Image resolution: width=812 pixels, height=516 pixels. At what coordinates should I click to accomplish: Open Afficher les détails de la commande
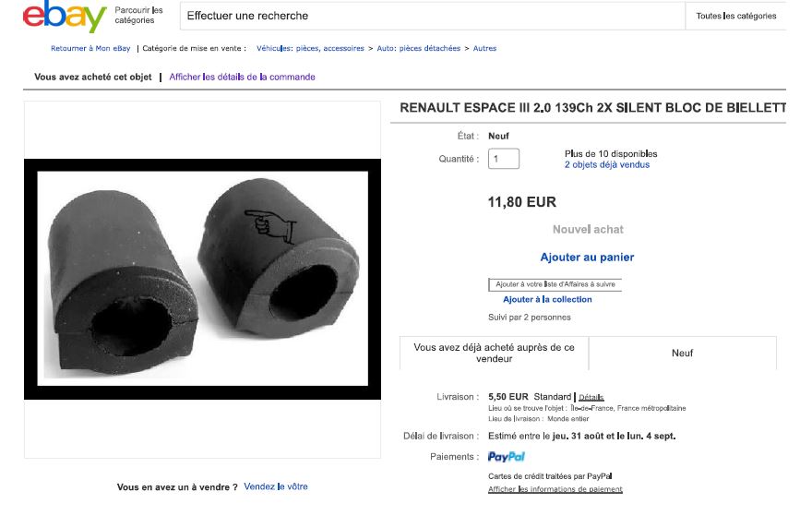(x=242, y=78)
